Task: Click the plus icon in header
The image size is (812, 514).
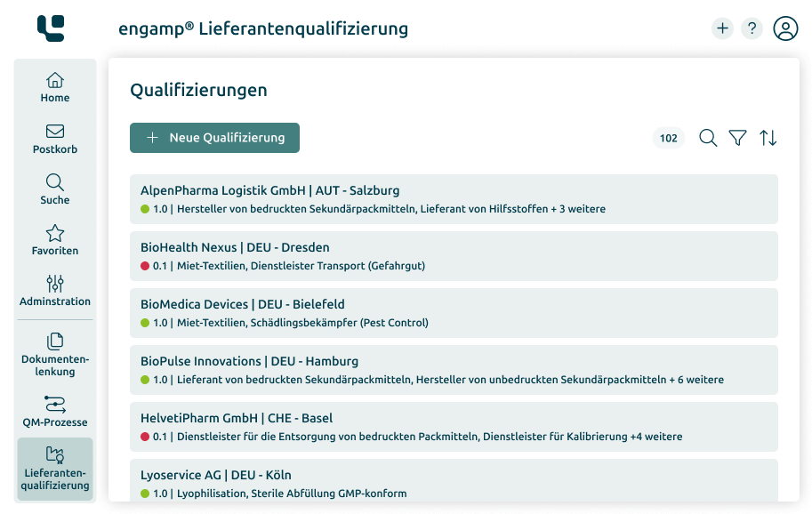Action: (x=722, y=28)
